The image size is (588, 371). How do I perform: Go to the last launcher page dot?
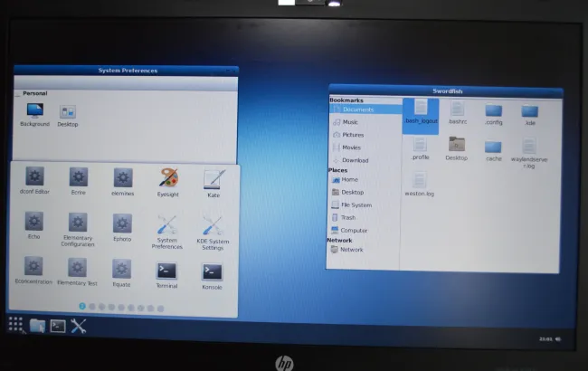click(160, 309)
